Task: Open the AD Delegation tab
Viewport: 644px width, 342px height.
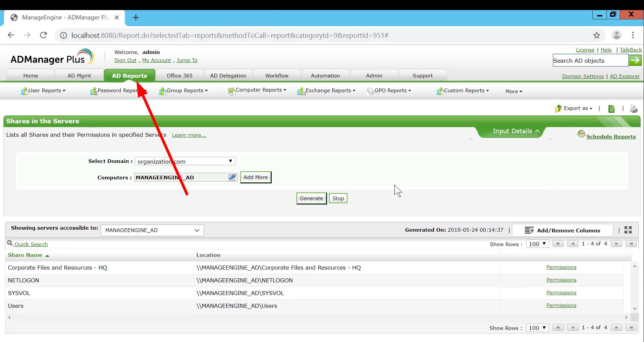Action: [228, 75]
